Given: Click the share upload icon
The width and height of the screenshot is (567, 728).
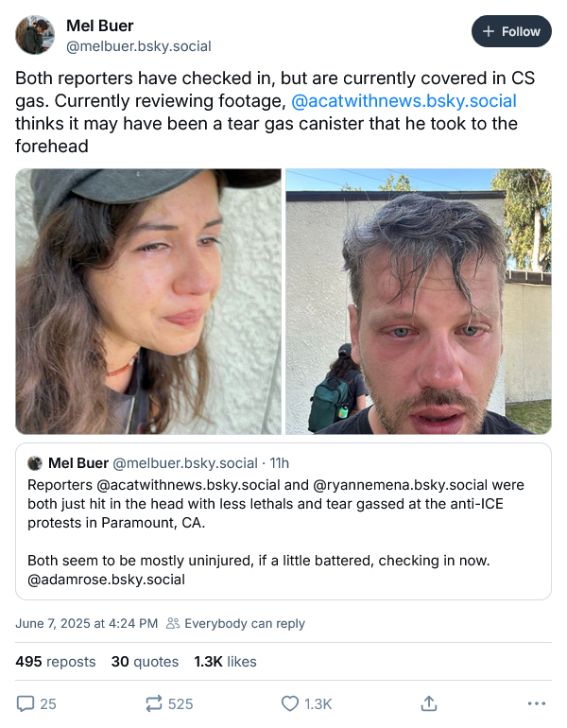Looking at the screenshot, I should coord(429,703).
